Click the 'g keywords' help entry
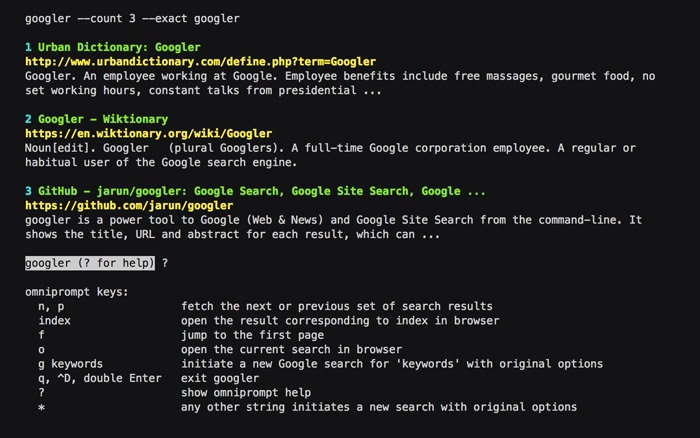700x438 pixels. point(70,364)
